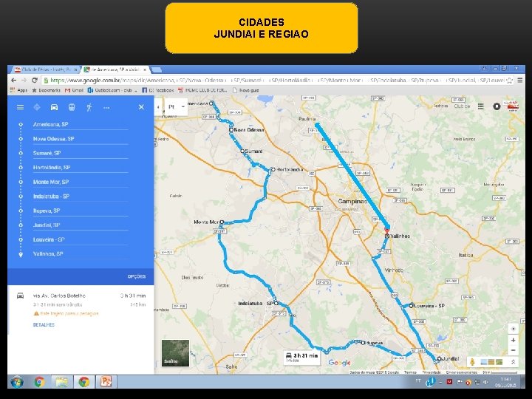The width and height of the screenshot is (532, 399).
Task: Open the Pt language dropdown
Action: click(x=177, y=107)
